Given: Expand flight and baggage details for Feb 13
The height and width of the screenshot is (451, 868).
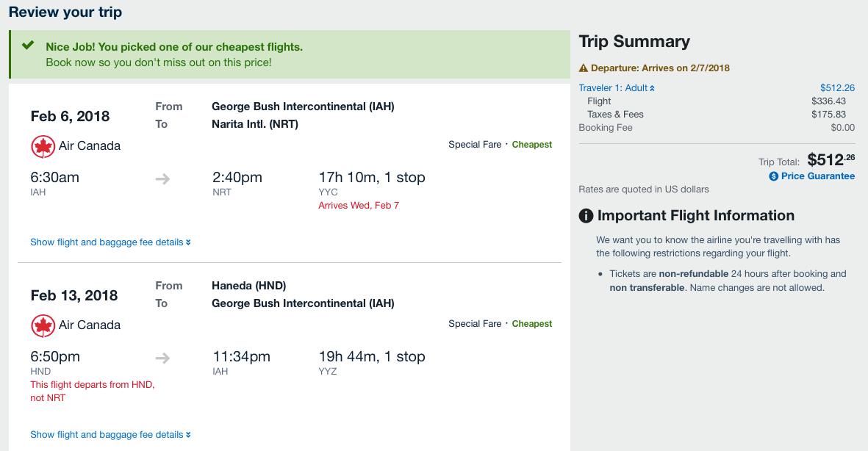Looking at the screenshot, I should [110, 435].
